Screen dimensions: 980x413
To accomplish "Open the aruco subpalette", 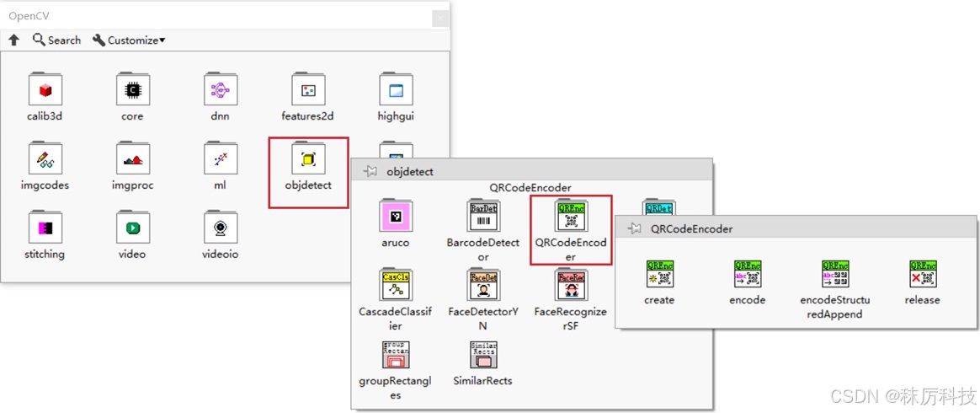I will [x=395, y=217].
